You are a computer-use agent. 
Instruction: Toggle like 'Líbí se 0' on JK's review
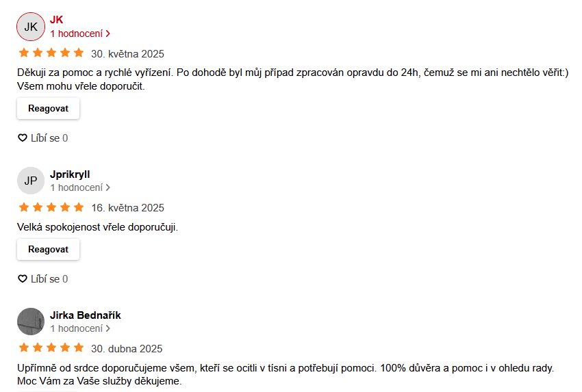[42, 138]
